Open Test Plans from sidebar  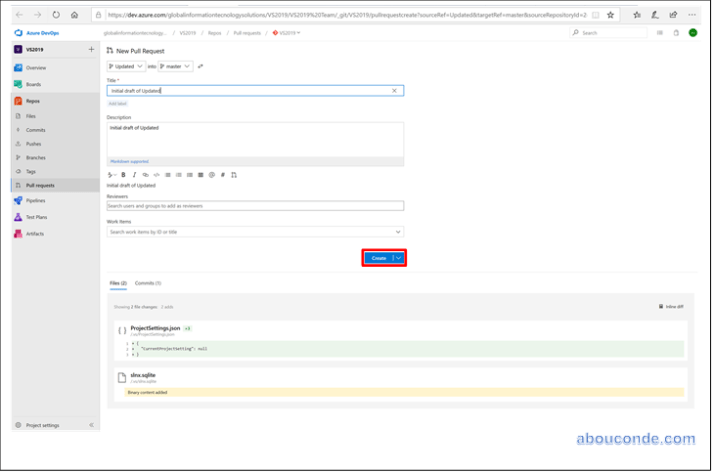[x=36, y=217]
